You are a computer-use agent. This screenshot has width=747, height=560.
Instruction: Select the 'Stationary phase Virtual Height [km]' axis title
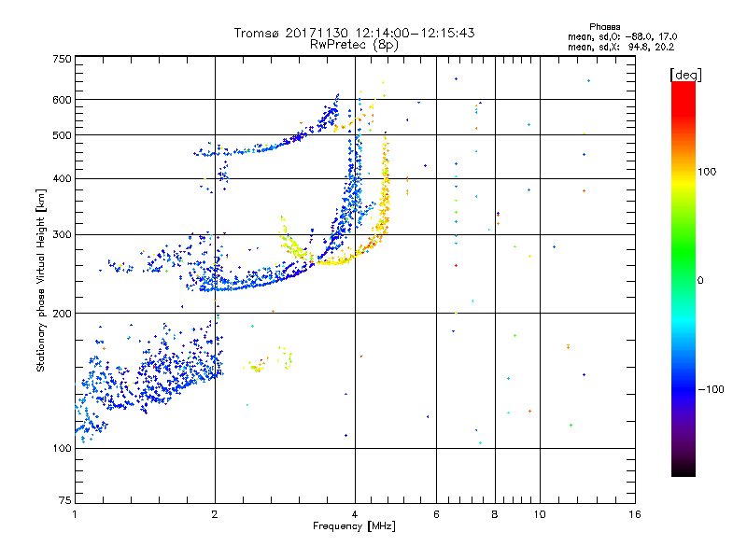point(41,281)
